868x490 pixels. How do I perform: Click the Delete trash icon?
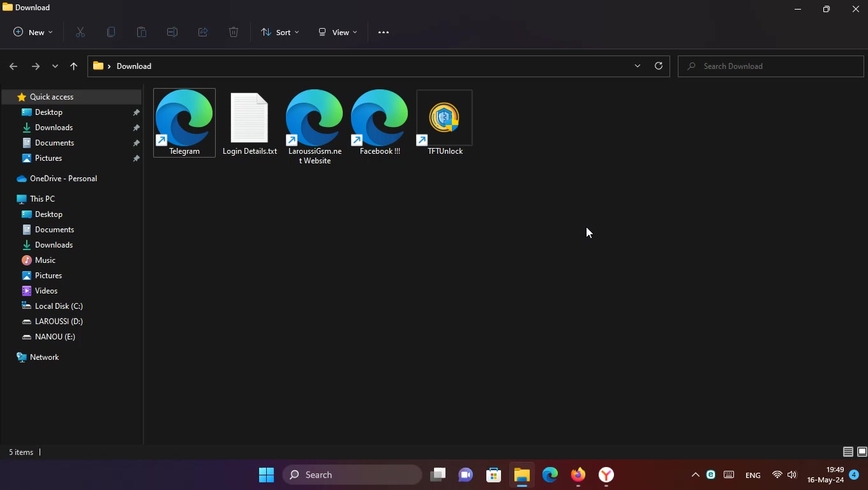coord(234,33)
